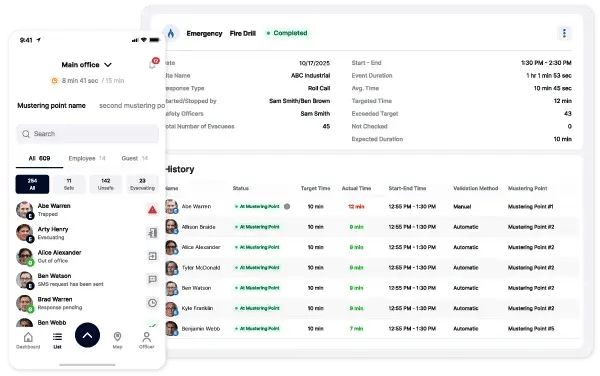600x376 pixels.
Task: Click Kyle Franklin's name in History table
Action: 197,308
